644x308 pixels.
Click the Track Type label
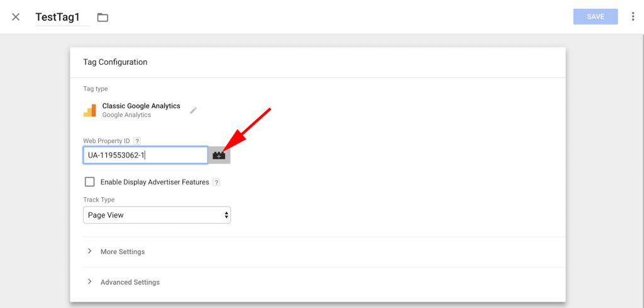click(99, 200)
